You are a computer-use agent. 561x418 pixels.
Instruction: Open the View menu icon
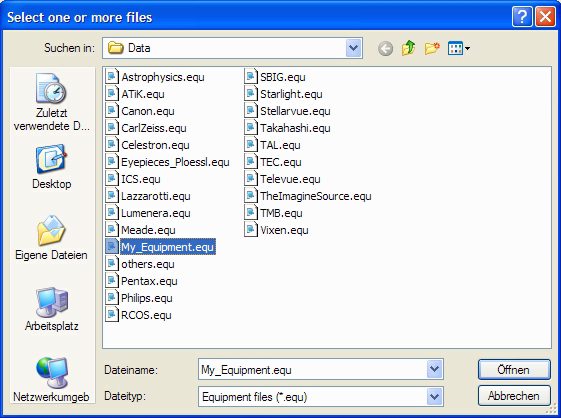pyautogui.click(x=459, y=48)
